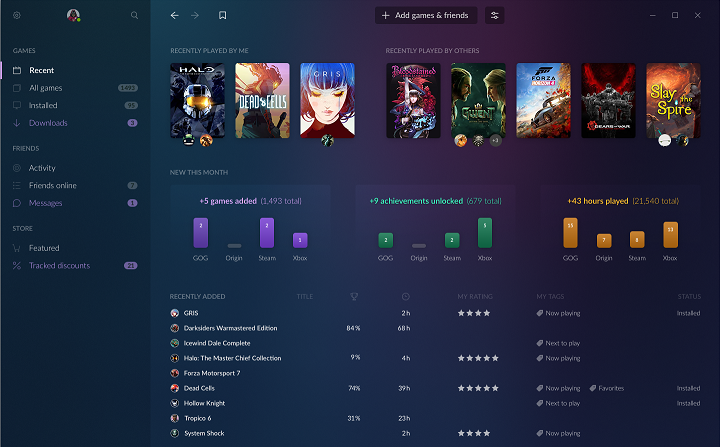Image resolution: width=720 pixels, height=447 pixels.
Task: Open the settings gear in sidebar
Action: click(x=16, y=16)
